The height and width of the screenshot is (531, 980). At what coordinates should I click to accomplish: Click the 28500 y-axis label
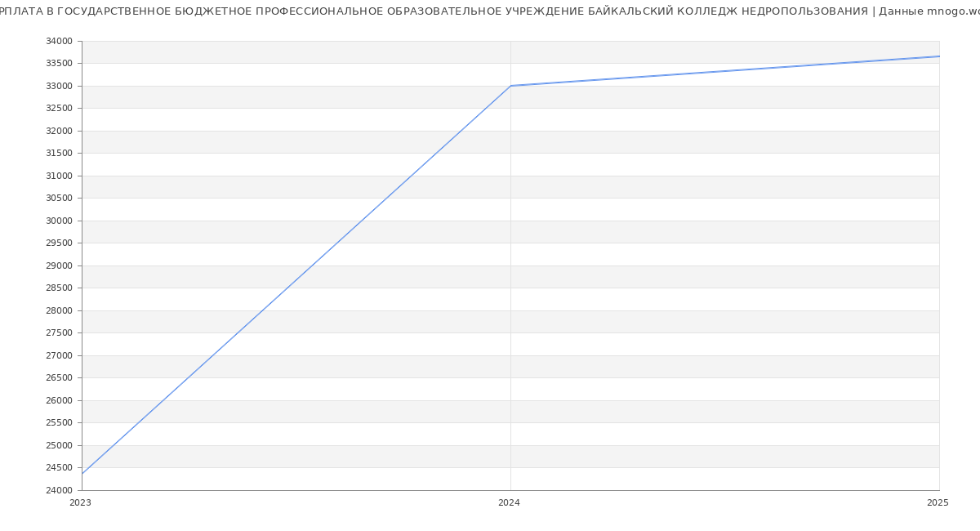[x=60, y=288]
